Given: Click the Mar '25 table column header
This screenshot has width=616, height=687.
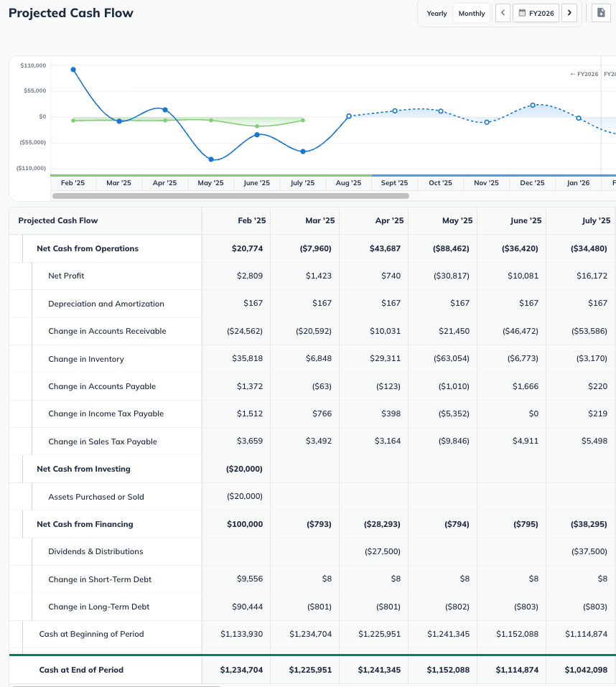Looking at the screenshot, I should click(x=319, y=220).
